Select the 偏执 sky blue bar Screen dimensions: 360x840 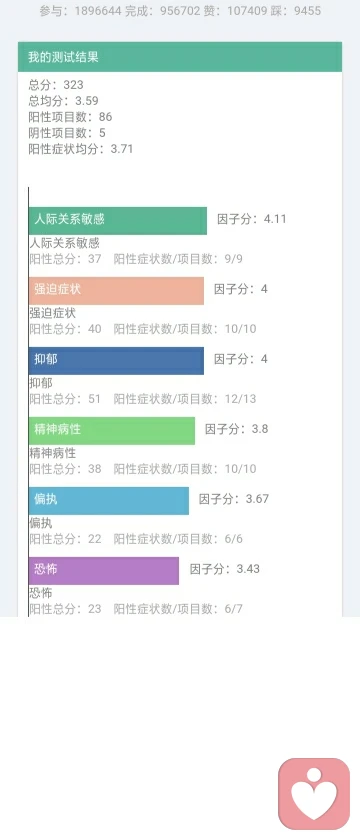[x=109, y=501]
